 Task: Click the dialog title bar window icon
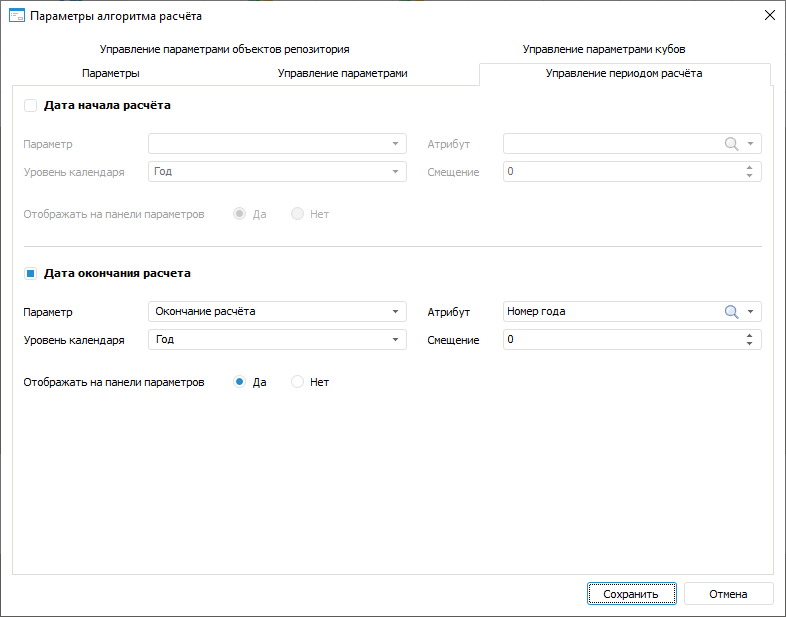16,15
